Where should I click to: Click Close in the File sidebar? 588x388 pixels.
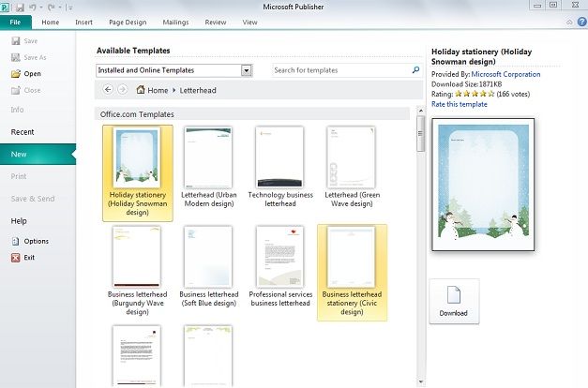26,90
